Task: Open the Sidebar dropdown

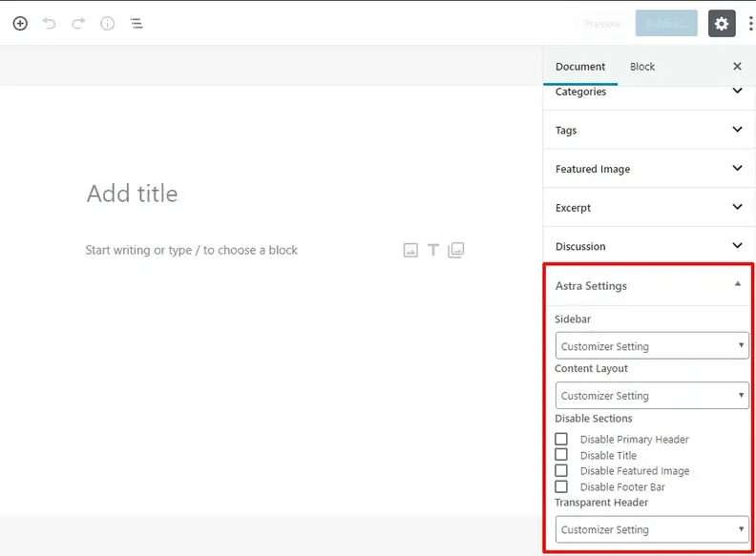Action: pos(652,346)
